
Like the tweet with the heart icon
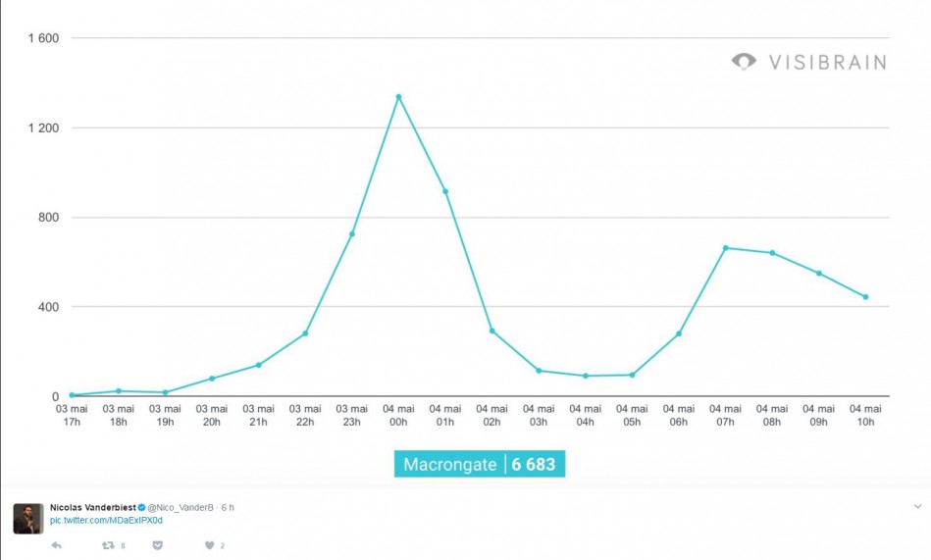coord(209,545)
